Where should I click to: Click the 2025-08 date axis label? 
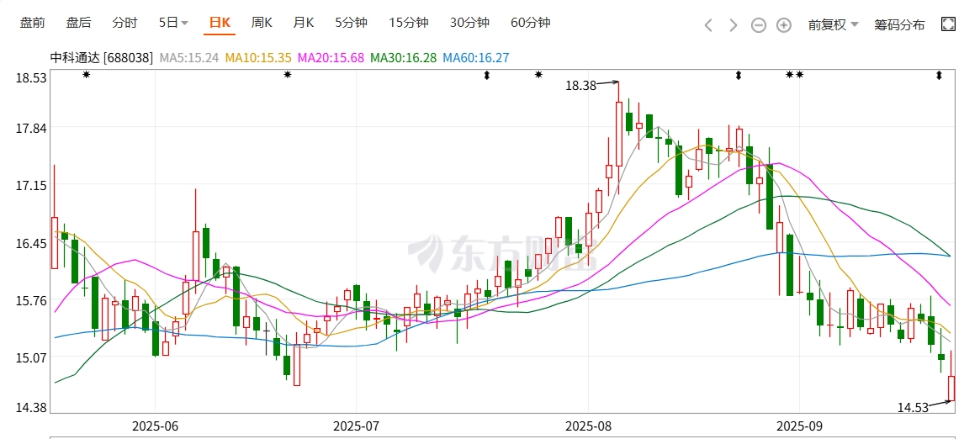click(588, 426)
